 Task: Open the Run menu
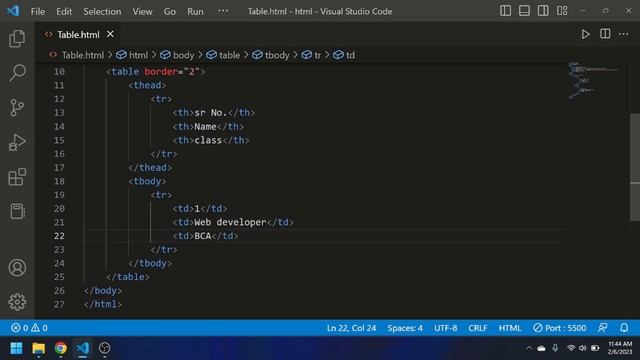pyautogui.click(x=195, y=11)
